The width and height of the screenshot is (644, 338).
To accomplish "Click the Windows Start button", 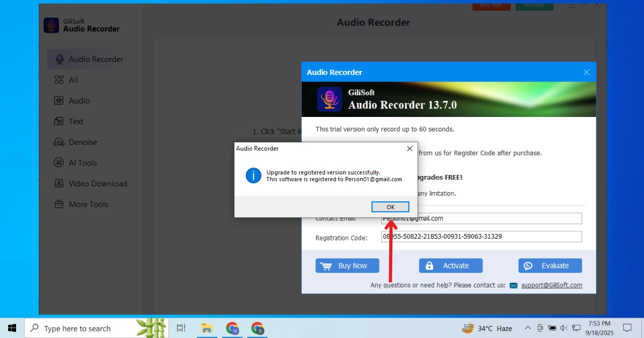I will [12, 328].
